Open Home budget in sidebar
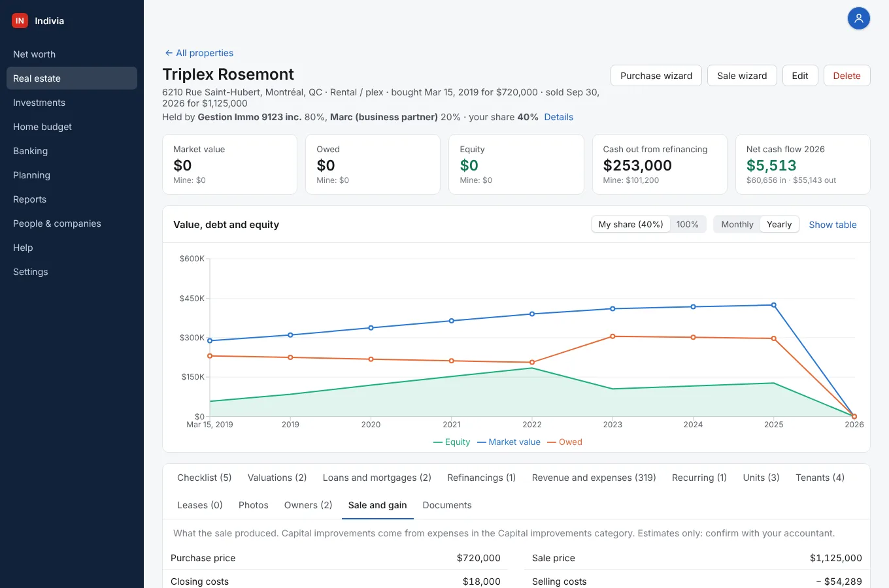The width and height of the screenshot is (889, 588). pos(72,127)
